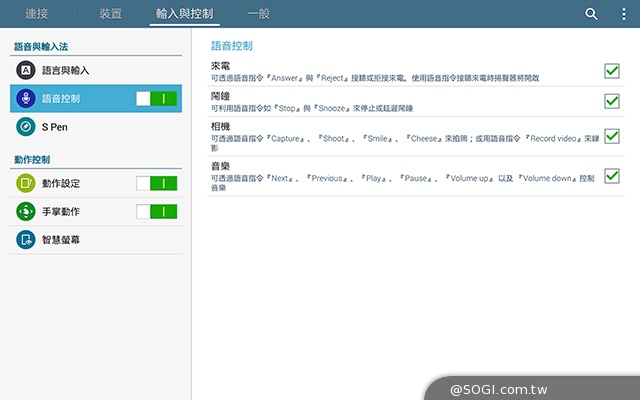The width and height of the screenshot is (640, 400).
Task: Click the 手掌動作 palm icon
Action: click(25, 211)
